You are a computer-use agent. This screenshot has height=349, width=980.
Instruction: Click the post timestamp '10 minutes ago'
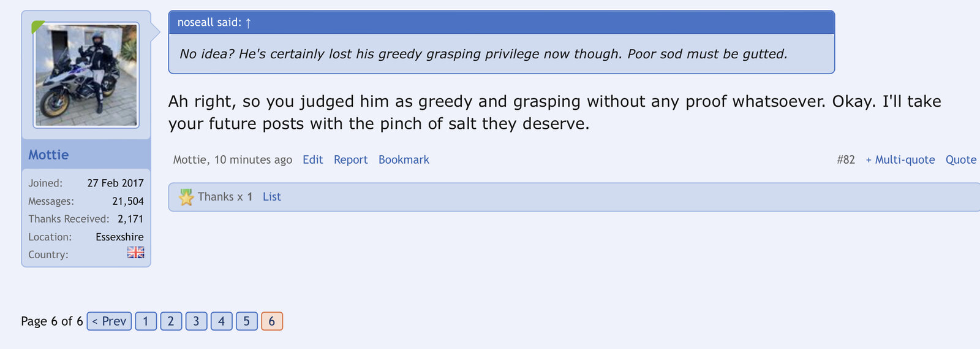point(253,159)
